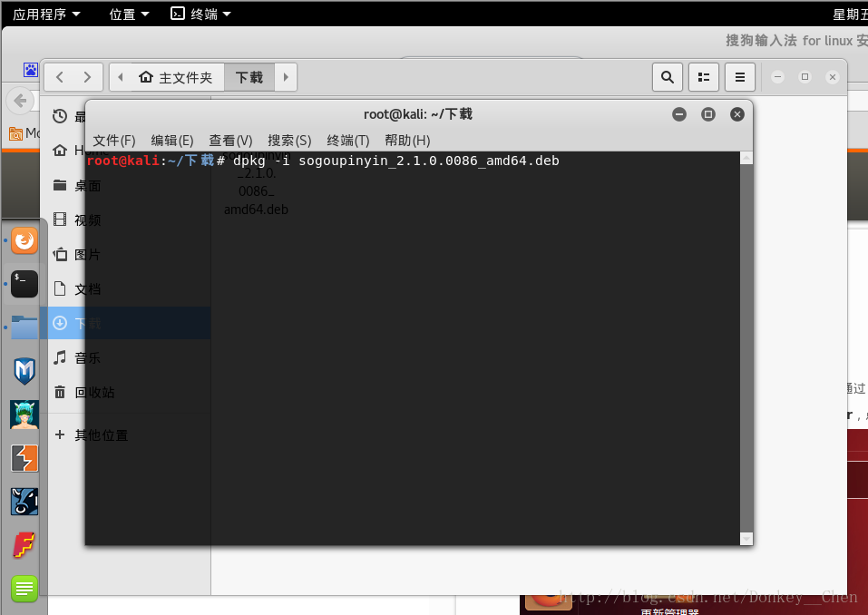Open 应用程序 top bar menu
868x615 pixels.
tap(46, 14)
